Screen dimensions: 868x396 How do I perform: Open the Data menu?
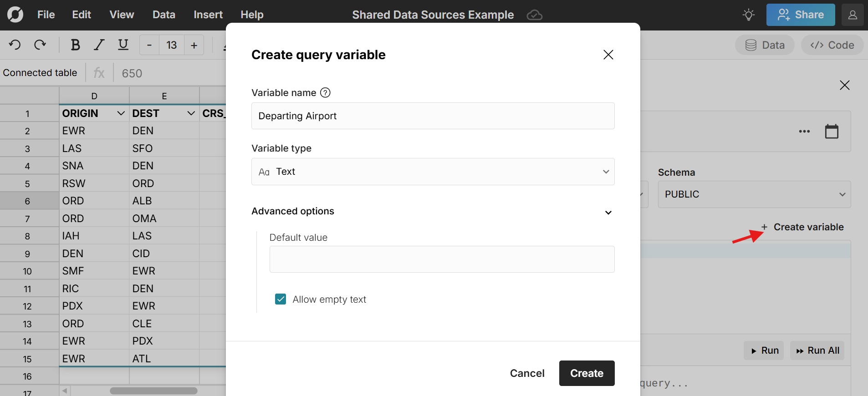coord(163,15)
